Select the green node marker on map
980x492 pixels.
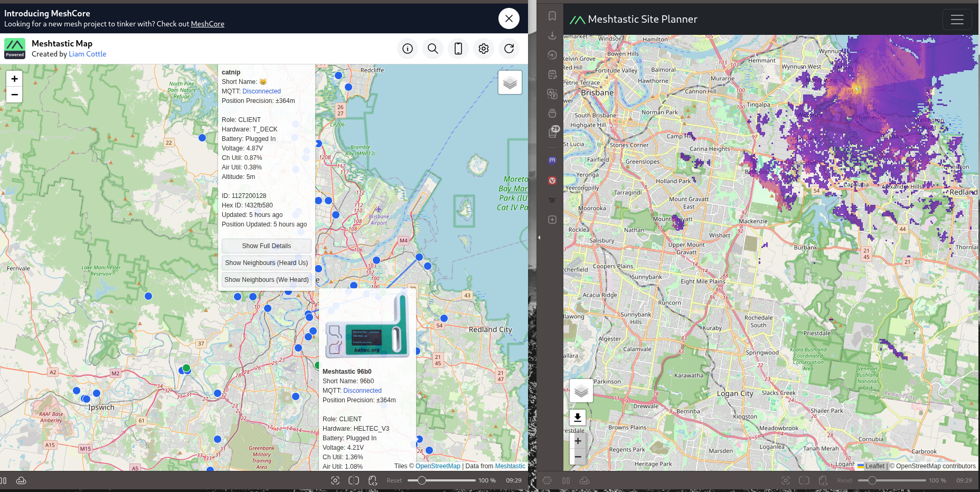[x=186, y=368]
